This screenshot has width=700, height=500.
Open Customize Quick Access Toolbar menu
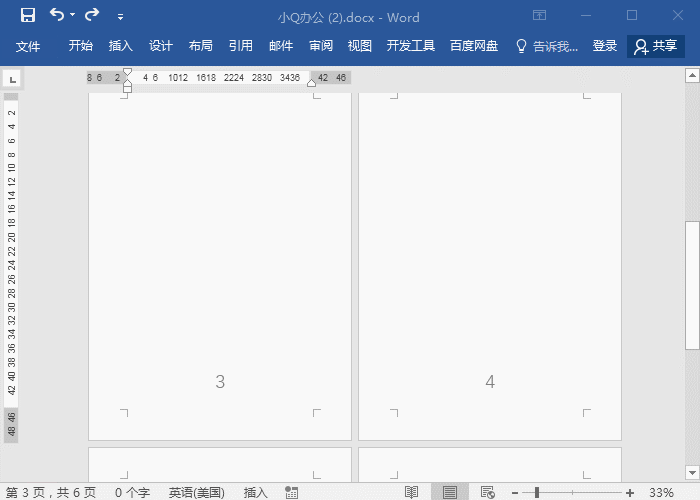point(120,17)
